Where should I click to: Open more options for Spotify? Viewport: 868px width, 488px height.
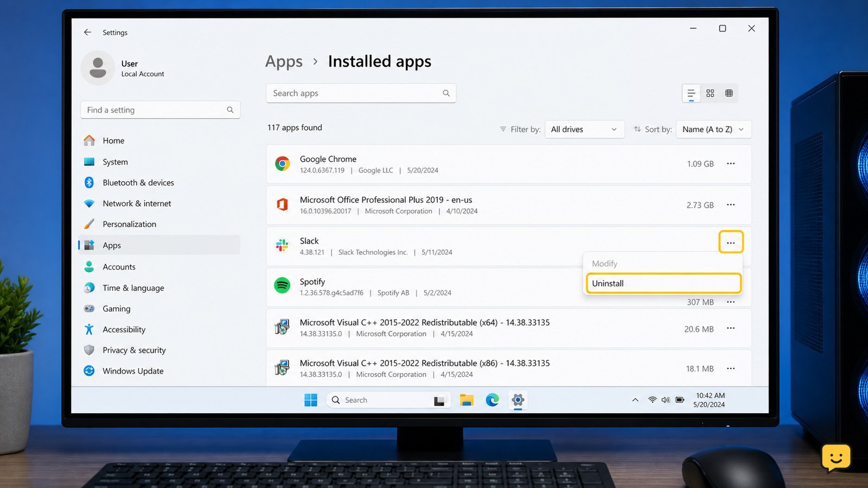point(731,302)
